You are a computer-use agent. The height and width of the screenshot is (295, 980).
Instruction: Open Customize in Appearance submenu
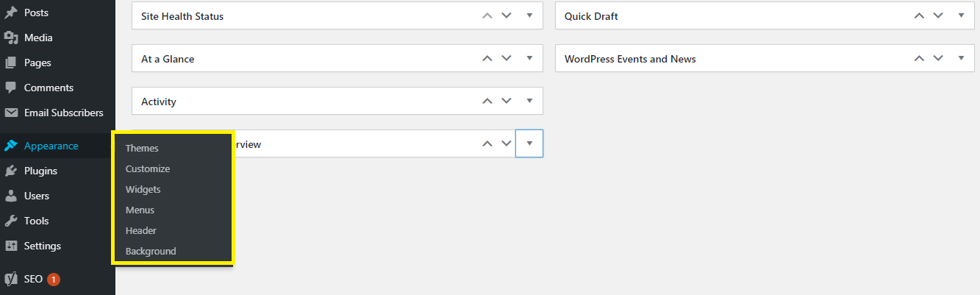coord(148,168)
